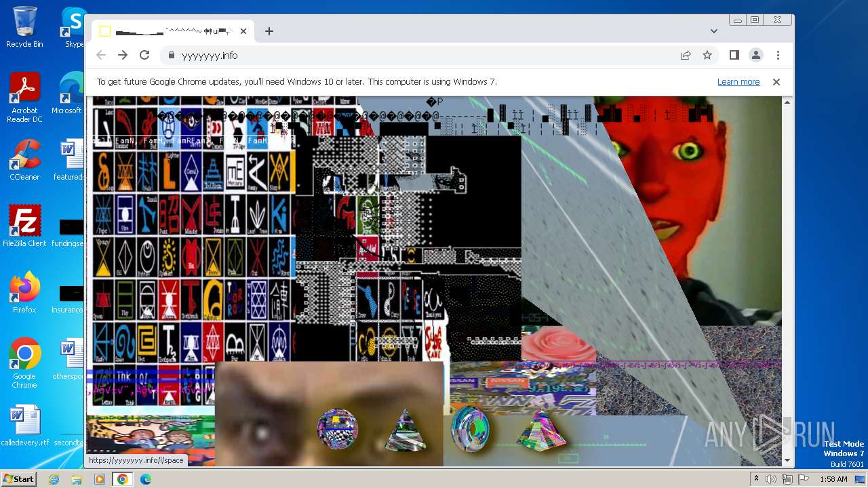Dismiss the Chrome update notice
This screenshot has width=868, height=488.
(x=776, y=82)
